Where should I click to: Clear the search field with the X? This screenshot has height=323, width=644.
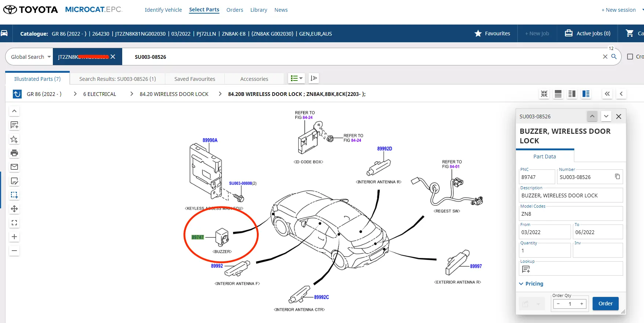[x=605, y=57]
